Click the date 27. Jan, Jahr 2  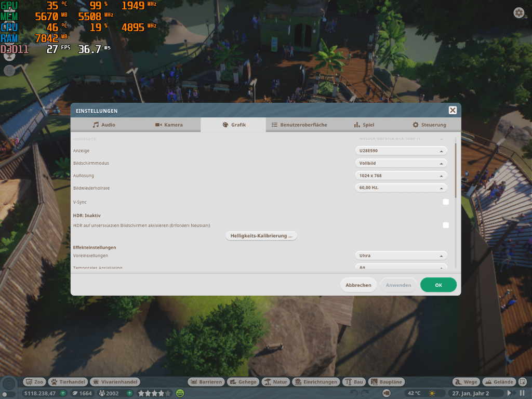(x=471, y=394)
